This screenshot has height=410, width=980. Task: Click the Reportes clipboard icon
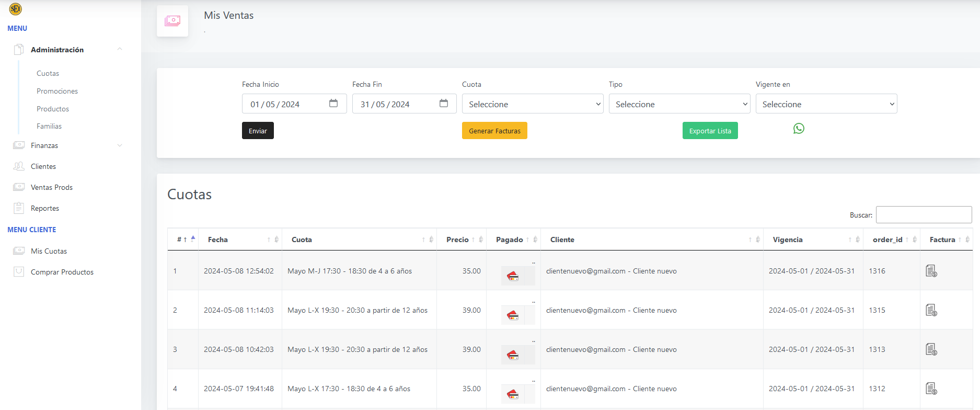[19, 208]
